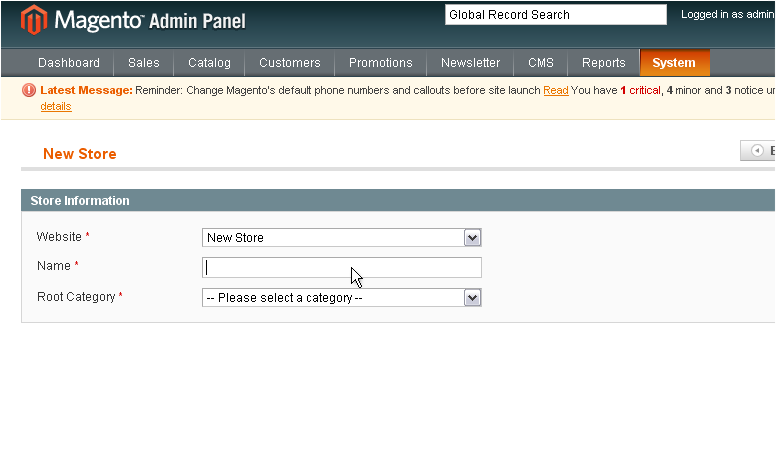Viewport: 776px width, 450px height.
Task: Open the Newsletter menu
Action: pyautogui.click(x=471, y=63)
